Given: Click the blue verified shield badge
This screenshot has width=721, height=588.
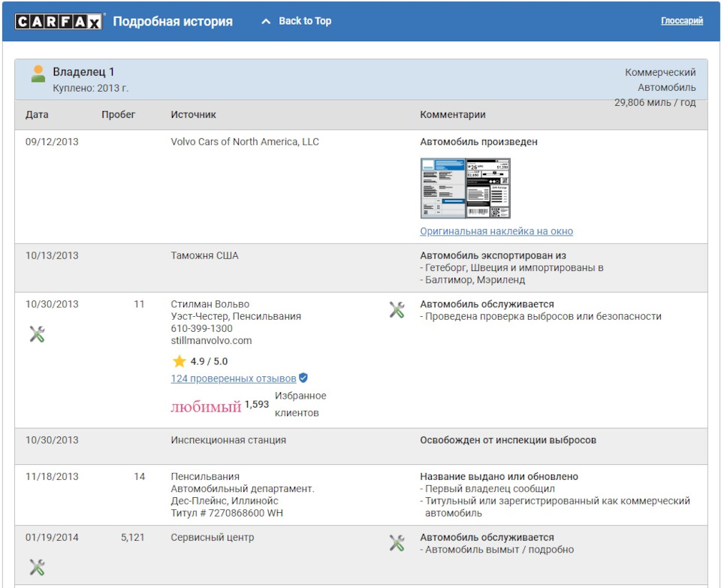Looking at the screenshot, I should tap(303, 378).
